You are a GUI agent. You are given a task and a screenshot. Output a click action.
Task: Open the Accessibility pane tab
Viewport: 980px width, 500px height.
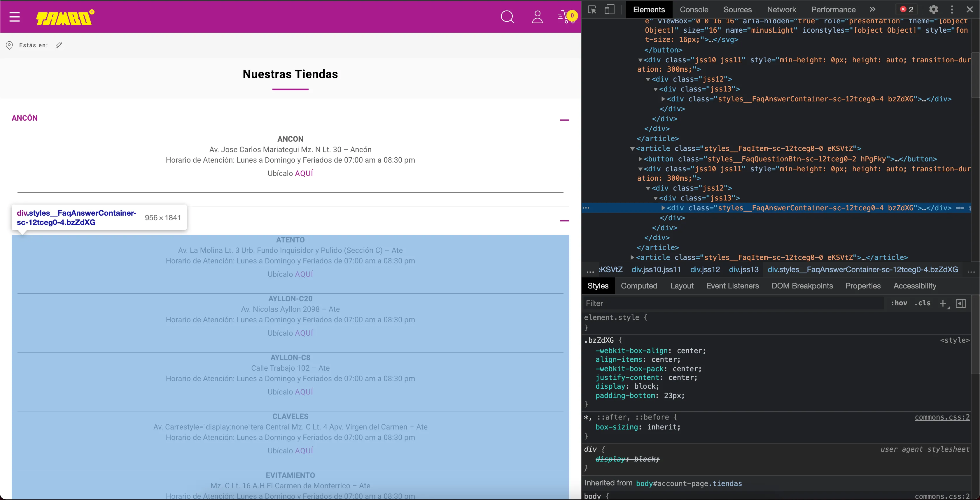tap(915, 286)
